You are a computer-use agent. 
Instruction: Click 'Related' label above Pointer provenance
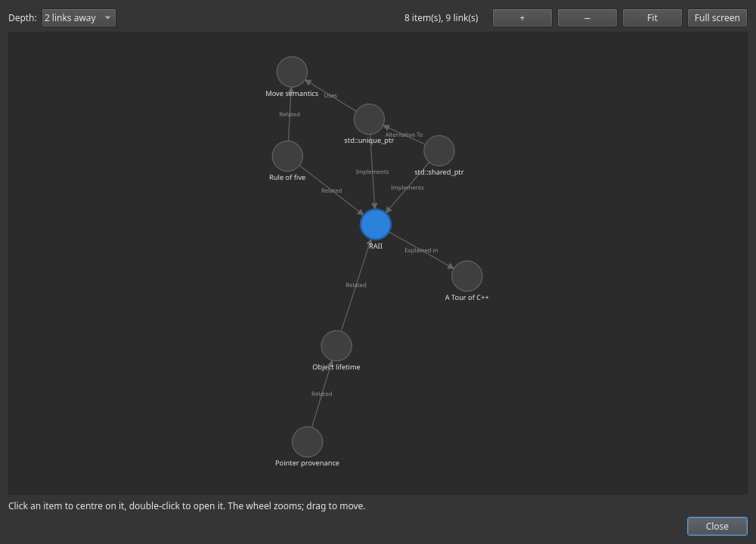(x=321, y=394)
